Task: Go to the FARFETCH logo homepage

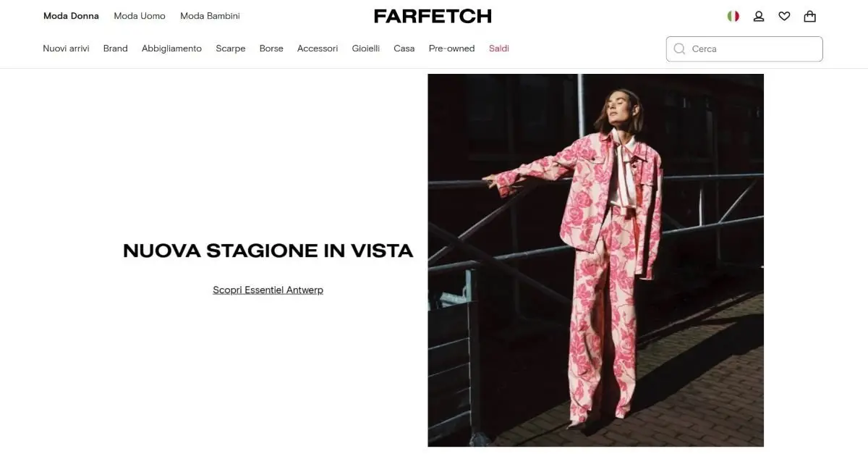Action: [x=433, y=16]
